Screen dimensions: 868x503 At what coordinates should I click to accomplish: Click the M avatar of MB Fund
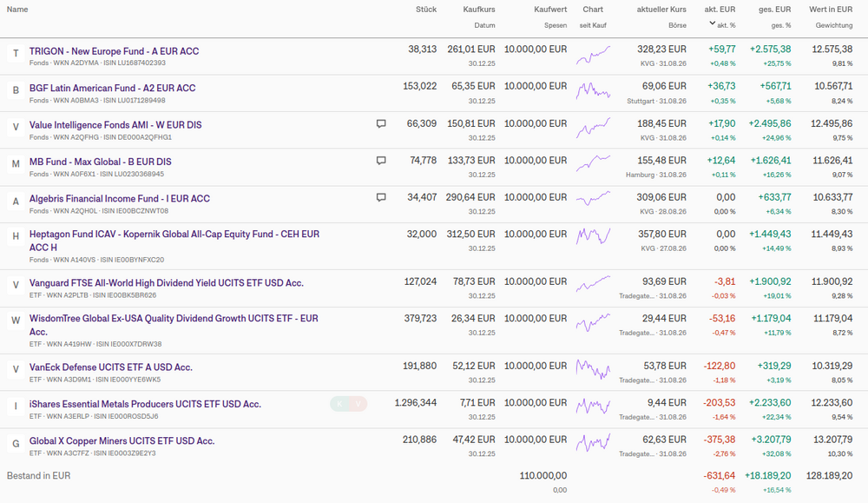[x=16, y=164]
